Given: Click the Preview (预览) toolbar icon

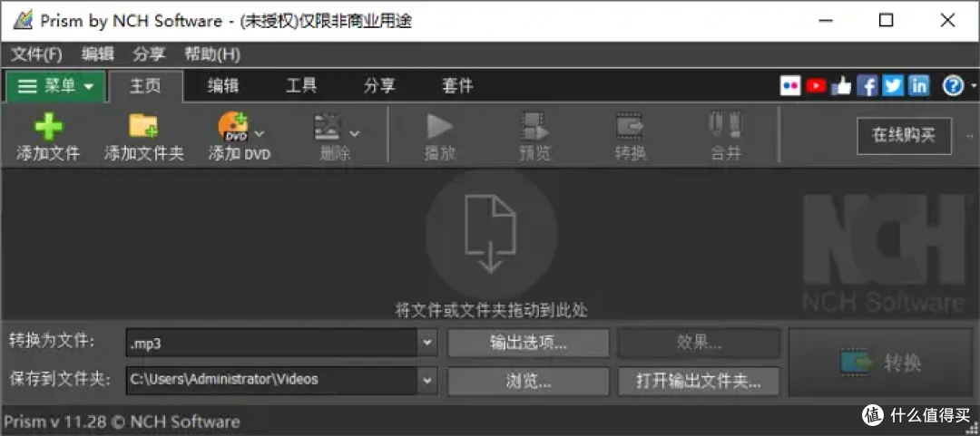Looking at the screenshot, I should coord(535,126).
